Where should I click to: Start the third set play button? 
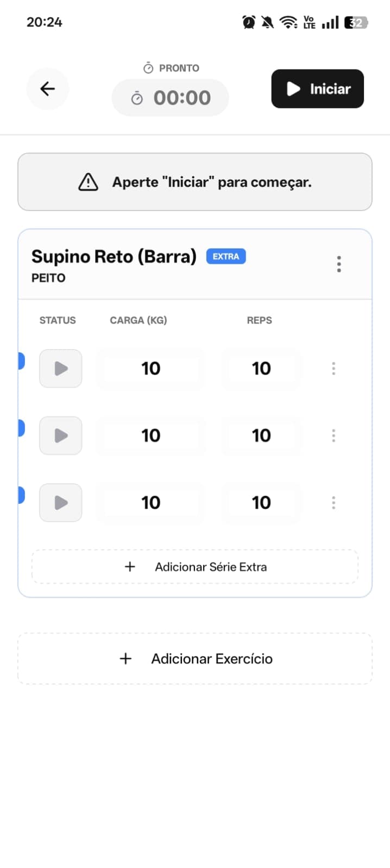coord(61,503)
